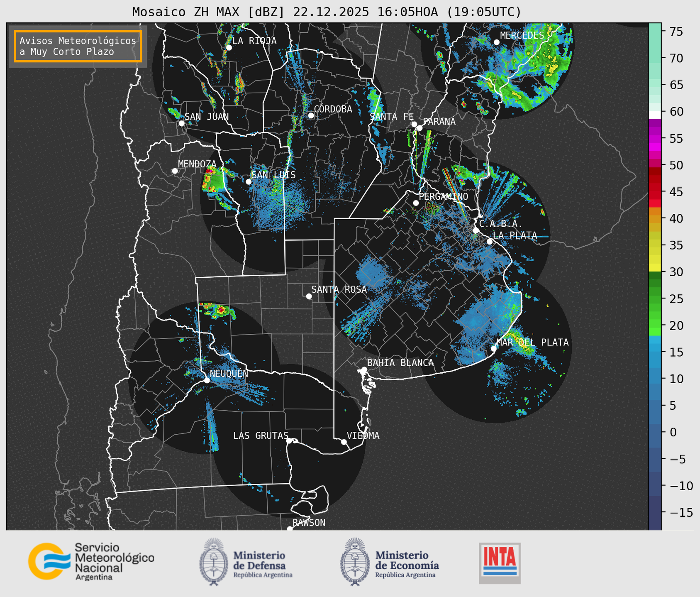
Task: Click the INTA logo
Action: point(500,563)
